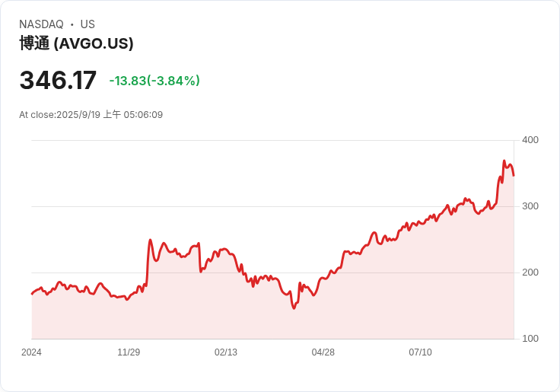Click the NASDAQ exchange label
Screen dimensions: 560x392
pyautogui.click(x=41, y=24)
